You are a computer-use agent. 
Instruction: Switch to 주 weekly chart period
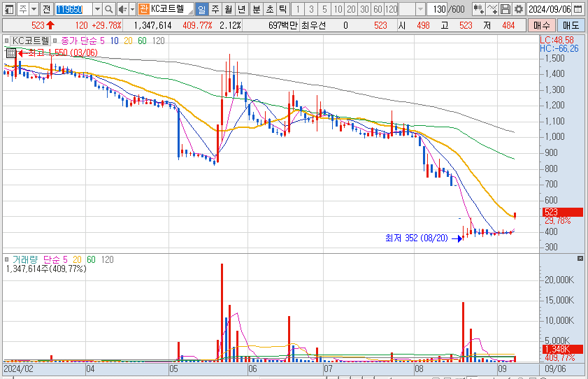click(x=215, y=9)
